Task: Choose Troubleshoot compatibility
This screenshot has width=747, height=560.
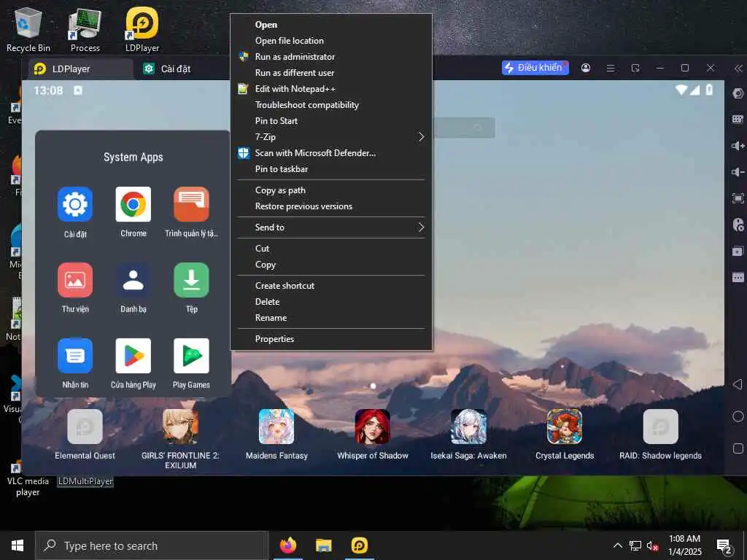Action: tap(331, 105)
